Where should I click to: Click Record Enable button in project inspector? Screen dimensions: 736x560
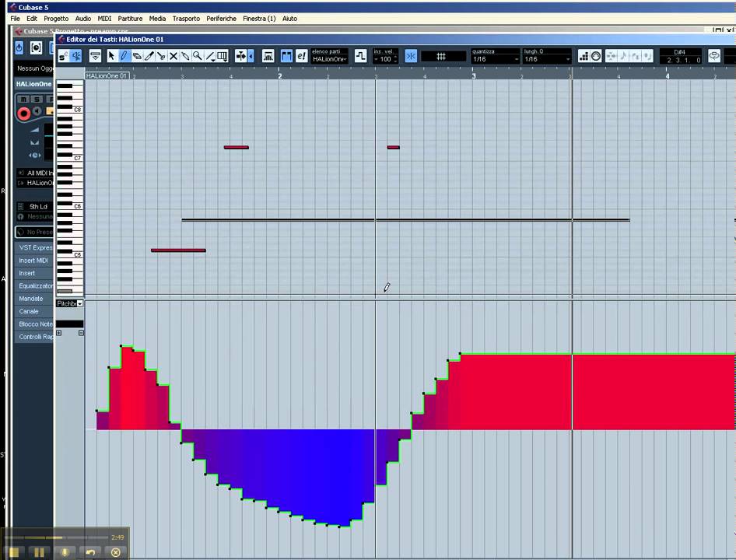pyautogui.click(x=23, y=113)
